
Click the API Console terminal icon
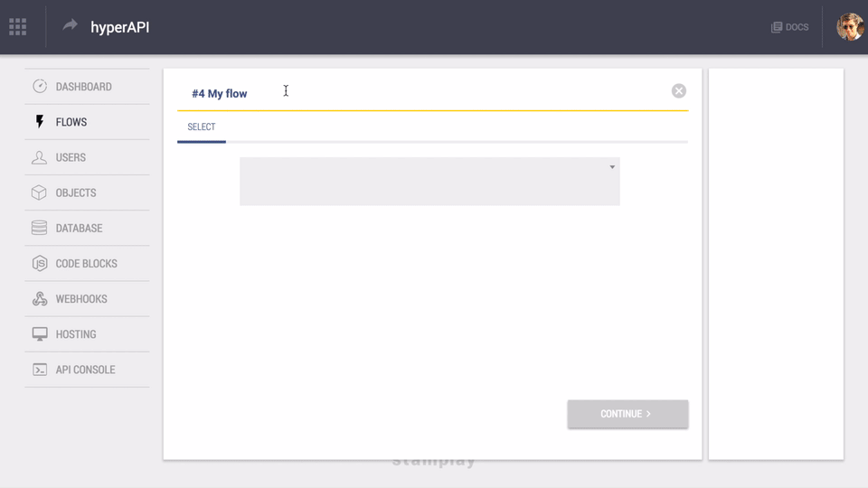[39, 370]
